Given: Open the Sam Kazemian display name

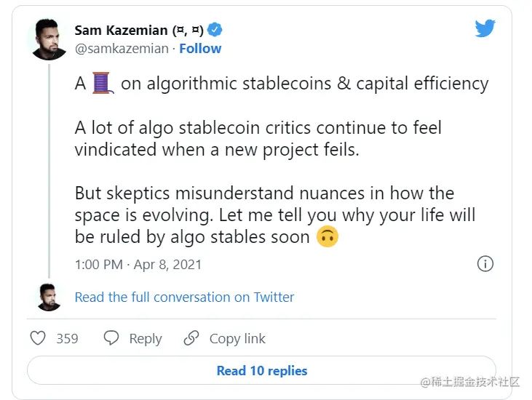Looking at the screenshot, I should (x=139, y=30).
